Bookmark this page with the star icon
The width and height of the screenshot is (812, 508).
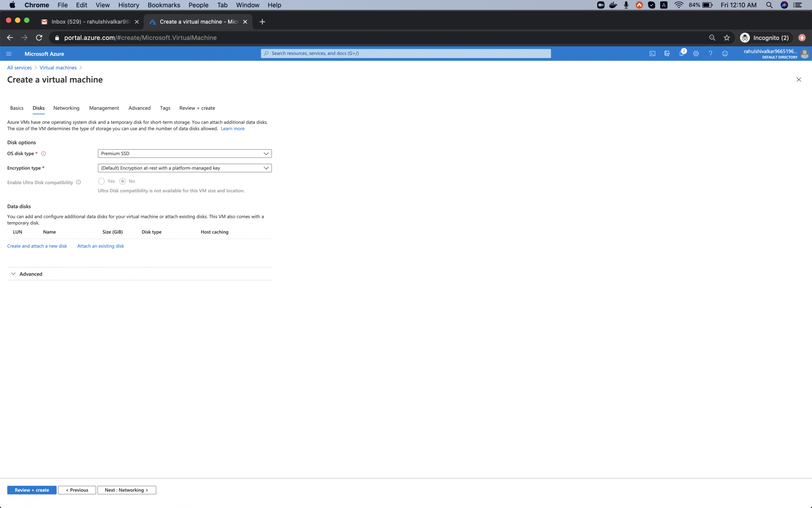pos(726,37)
